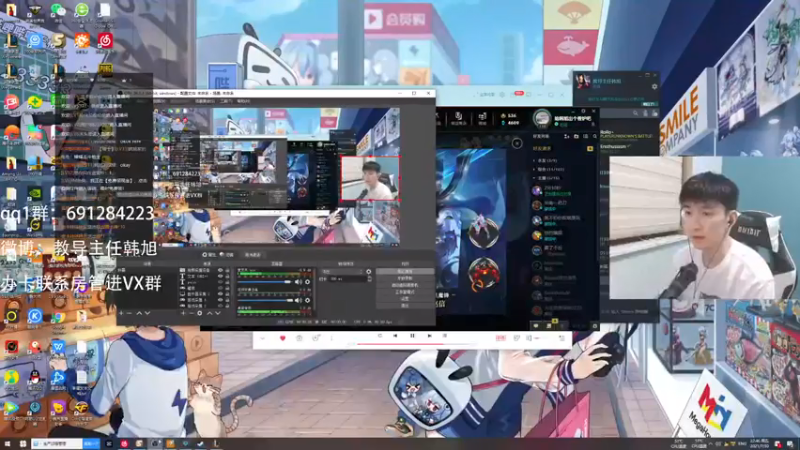Remove the selected source in the OBS Sources panel
This screenshot has height=450, width=800.
point(191,313)
